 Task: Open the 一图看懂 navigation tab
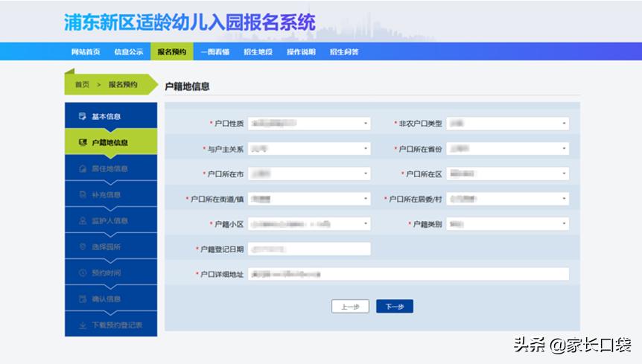coord(215,52)
